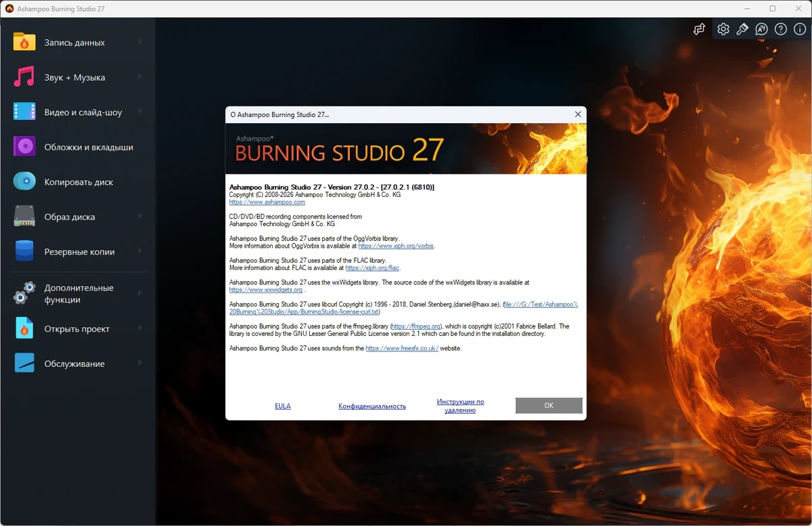Viewport: 812px width, 526px height.
Task: Select the Копировать диск menu label
Action: click(78, 182)
